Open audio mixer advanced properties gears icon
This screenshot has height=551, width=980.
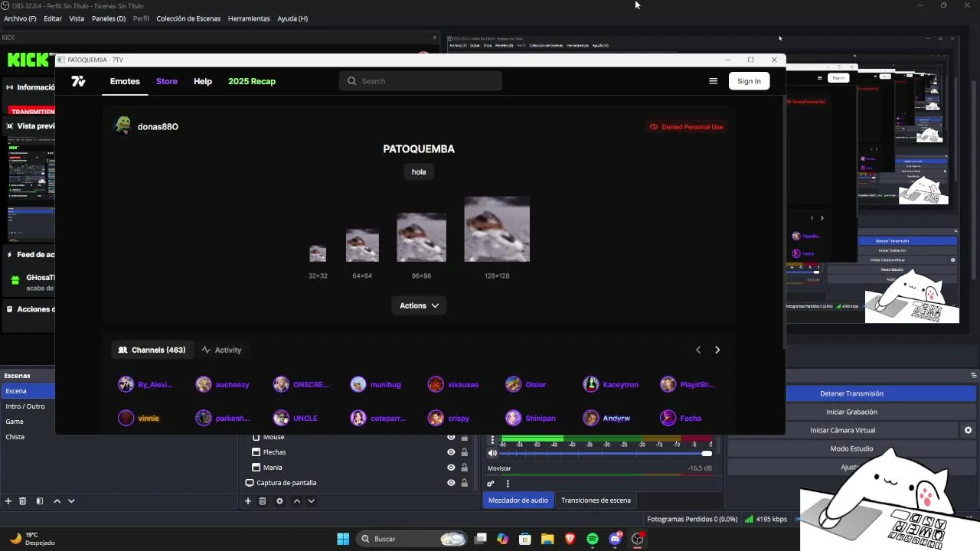[x=491, y=484]
